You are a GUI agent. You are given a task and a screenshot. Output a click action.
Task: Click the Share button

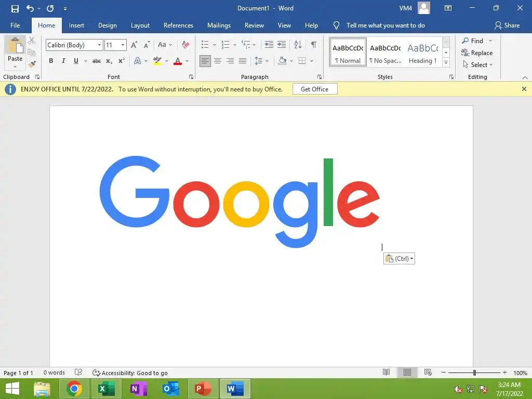[507, 25]
